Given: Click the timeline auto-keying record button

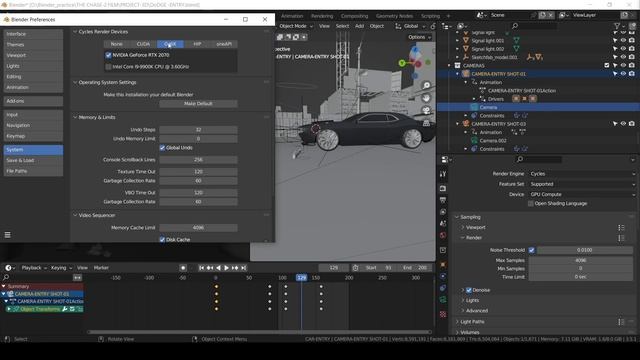Looking at the screenshot, I should 183,268.
